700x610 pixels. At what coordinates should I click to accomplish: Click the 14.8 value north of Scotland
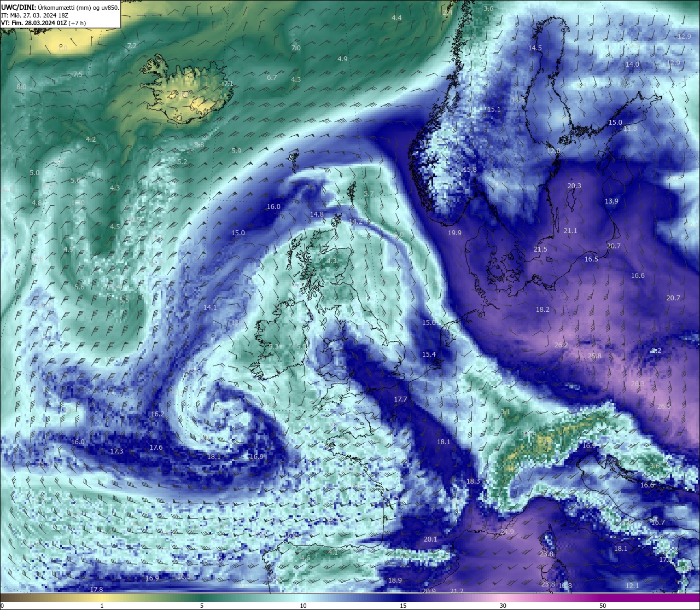click(317, 214)
